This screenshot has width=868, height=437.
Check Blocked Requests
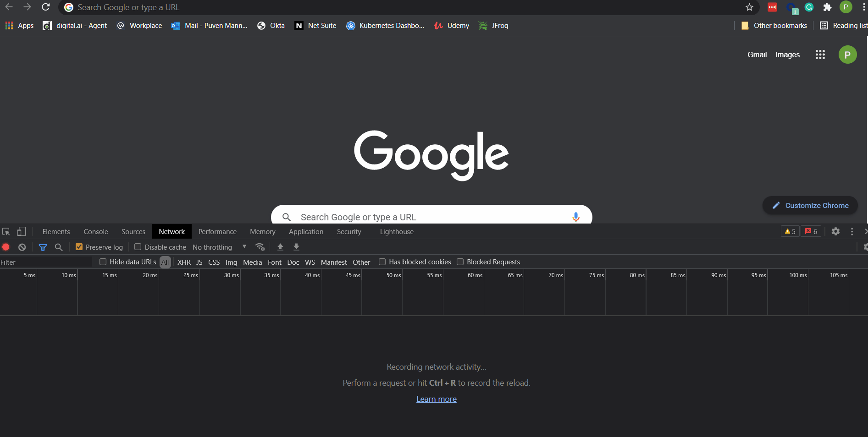click(x=460, y=262)
